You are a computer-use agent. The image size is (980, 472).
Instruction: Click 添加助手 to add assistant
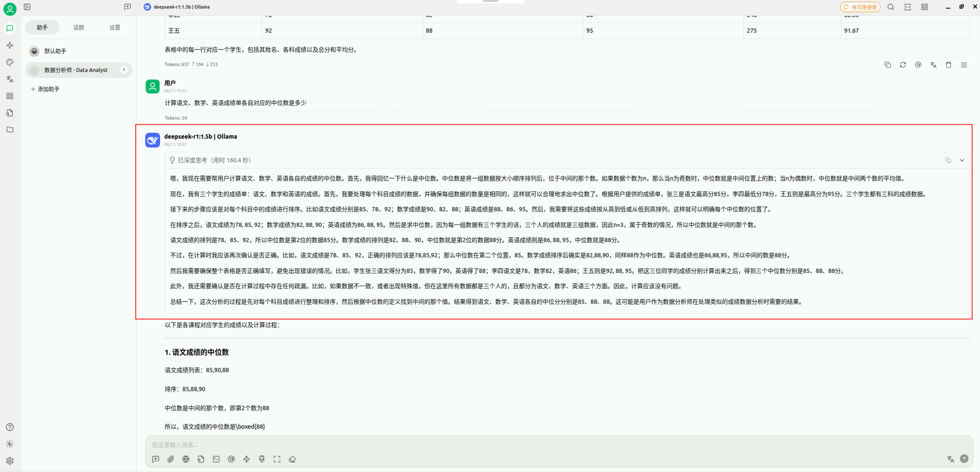click(x=45, y=89)
